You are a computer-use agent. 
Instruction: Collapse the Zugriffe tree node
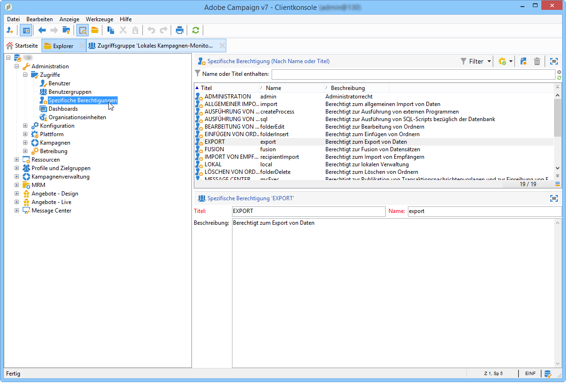(25, 75)
